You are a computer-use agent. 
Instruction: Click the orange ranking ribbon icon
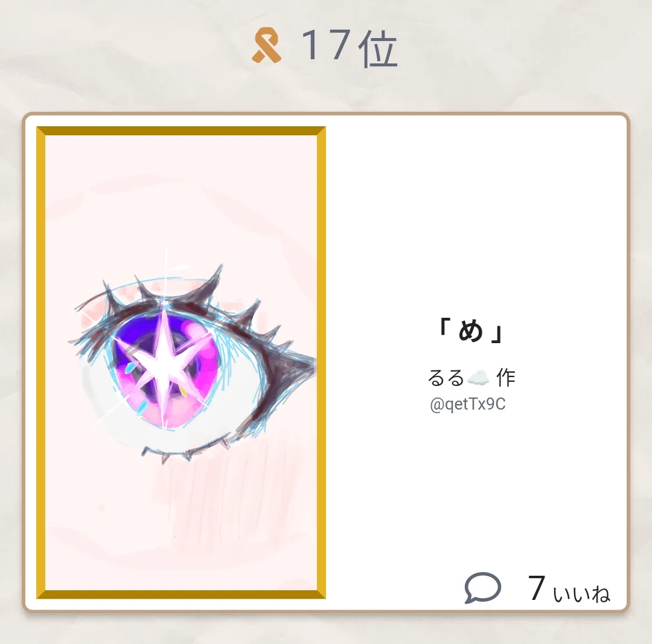click(267, 45)
